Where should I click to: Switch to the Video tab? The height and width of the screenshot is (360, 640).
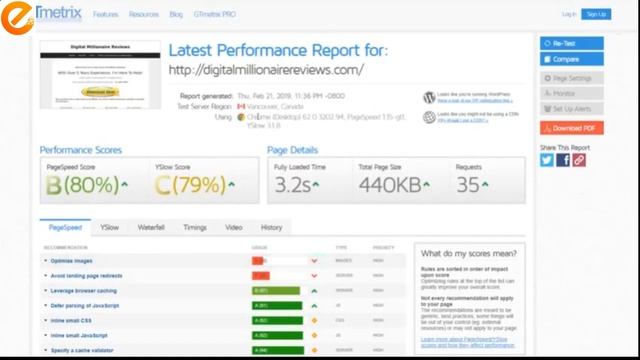click(234, 227)
